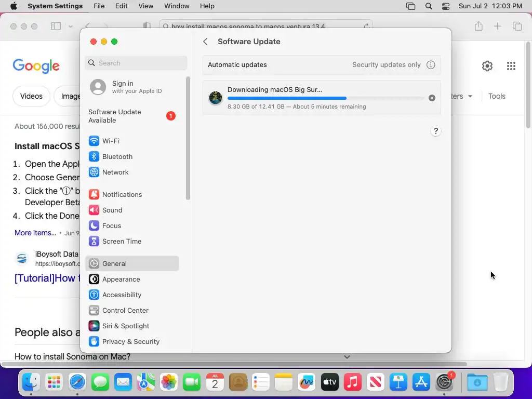This screenshot has height=399, width=532.
Task: Open Google settings gear icon
Action: tap(487, 66)
